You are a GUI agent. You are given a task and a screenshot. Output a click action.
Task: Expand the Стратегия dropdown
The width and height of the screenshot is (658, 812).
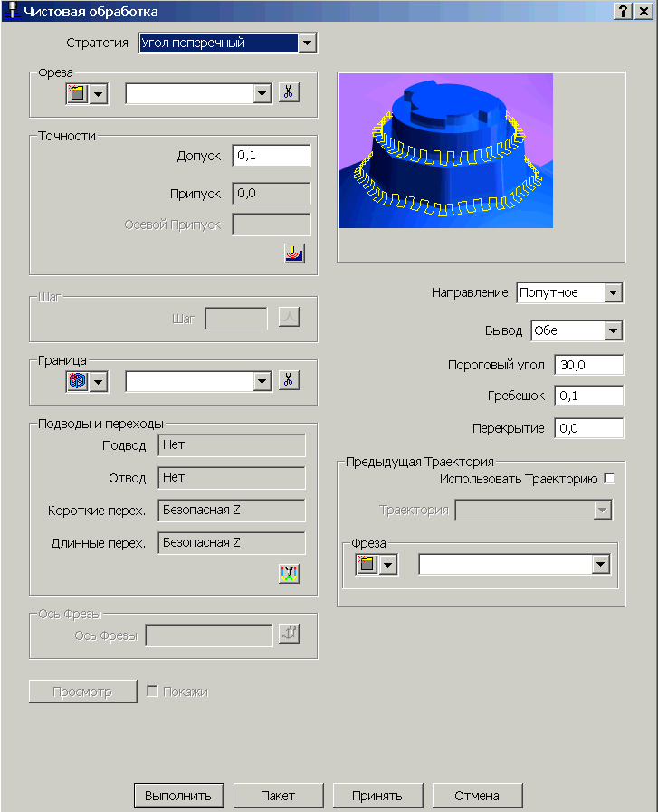(x=308, y=43)
